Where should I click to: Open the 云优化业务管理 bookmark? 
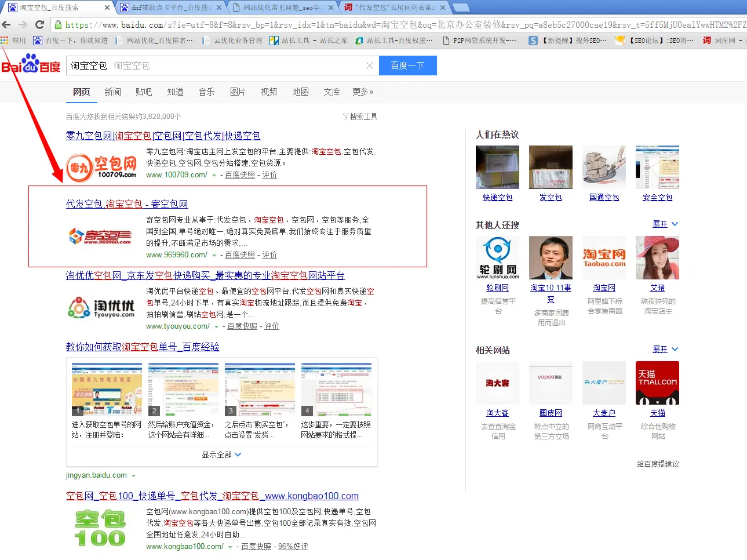tap(232, 40)
